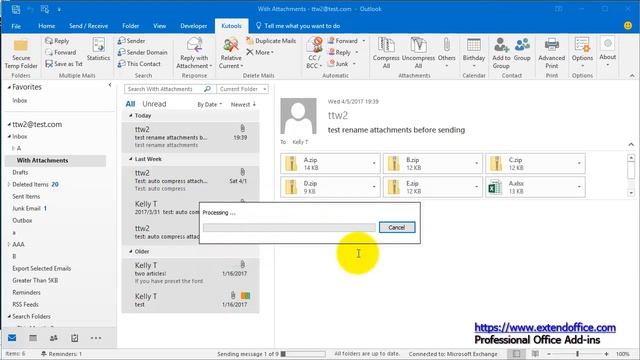The image size is (640, 360).
Task: Switch to Mail view icon
Action: click(12, 338)
